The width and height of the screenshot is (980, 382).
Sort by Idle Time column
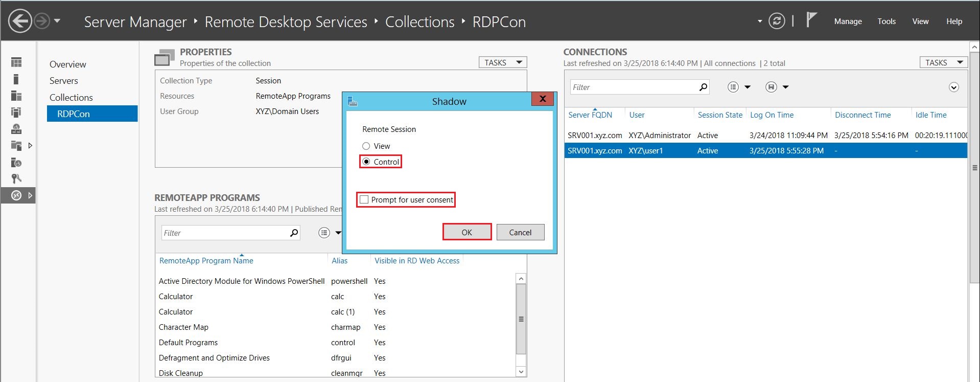(931, 115)
